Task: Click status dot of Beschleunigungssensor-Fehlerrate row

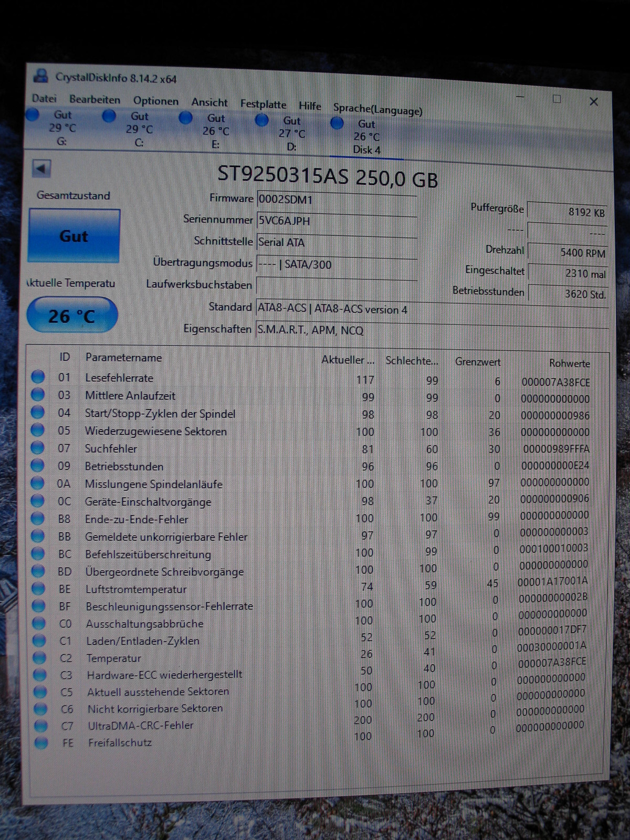Action: coord(39,606)
